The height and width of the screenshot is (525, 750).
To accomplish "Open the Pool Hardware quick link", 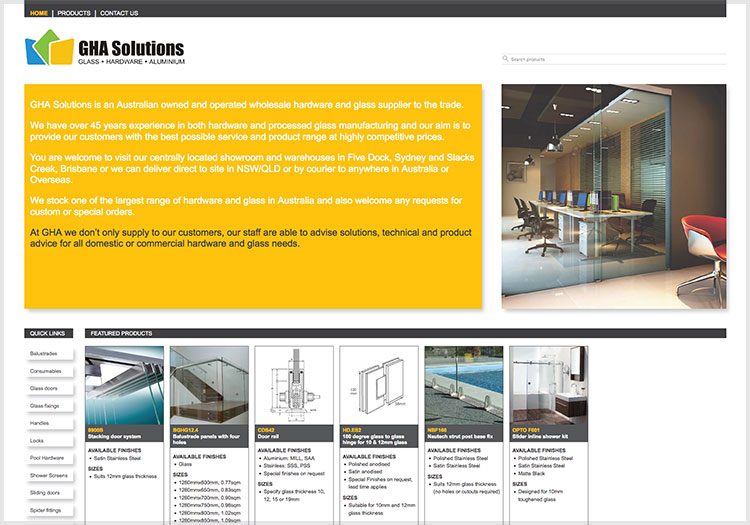I will pos(49,458).
